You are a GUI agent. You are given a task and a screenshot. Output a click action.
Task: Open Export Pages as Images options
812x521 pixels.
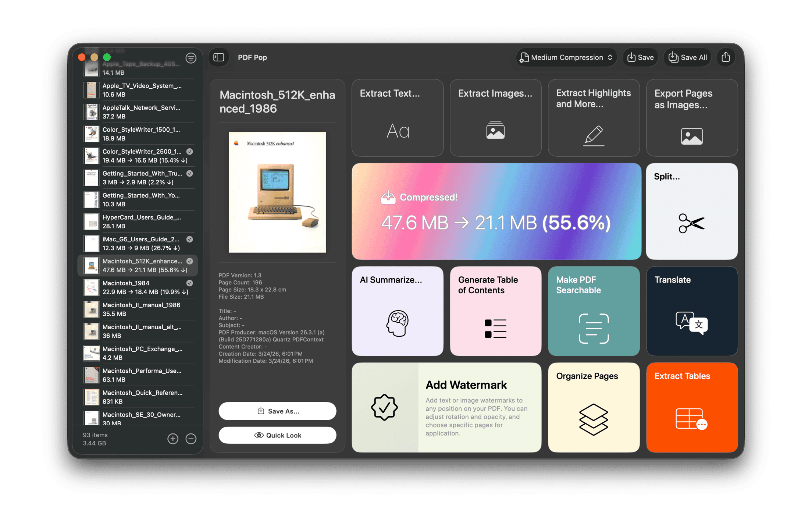click(691, 118)
